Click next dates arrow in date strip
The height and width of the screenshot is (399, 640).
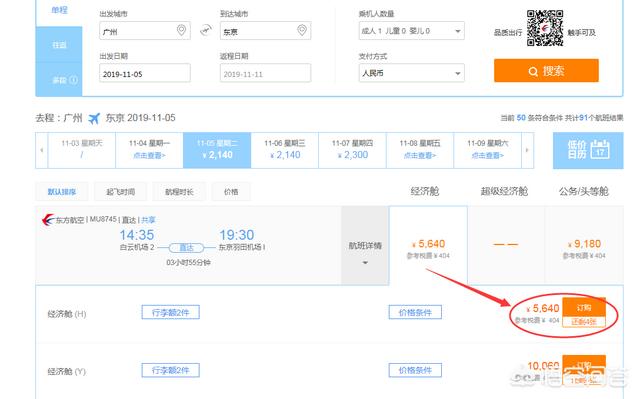(x=527, y=150)
